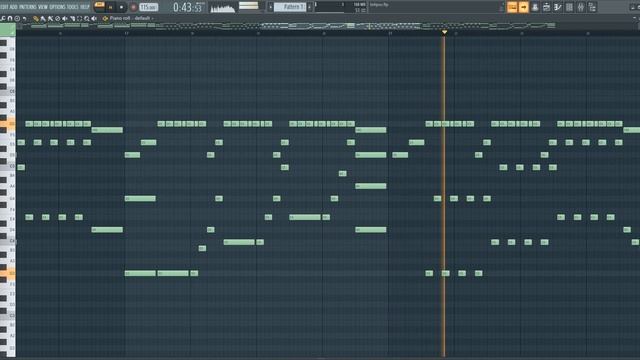Select the Delete tool
The height and width of the screenshot is (360, 640).
click(58, 18)
